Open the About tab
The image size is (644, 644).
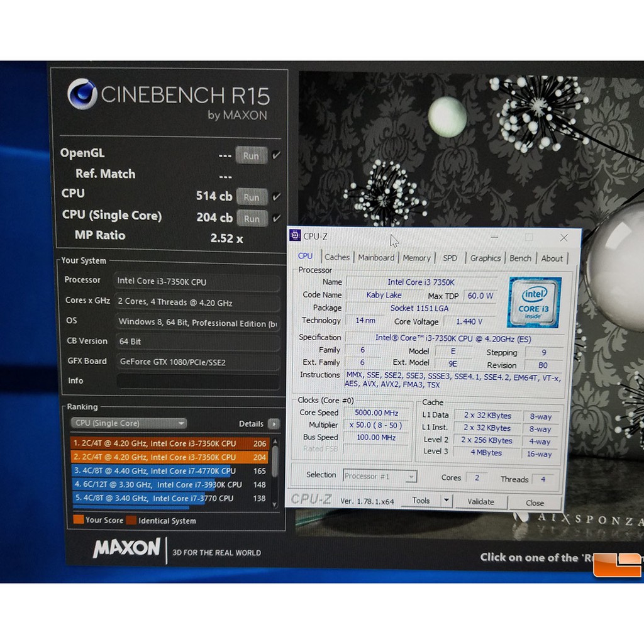point(552,258)
